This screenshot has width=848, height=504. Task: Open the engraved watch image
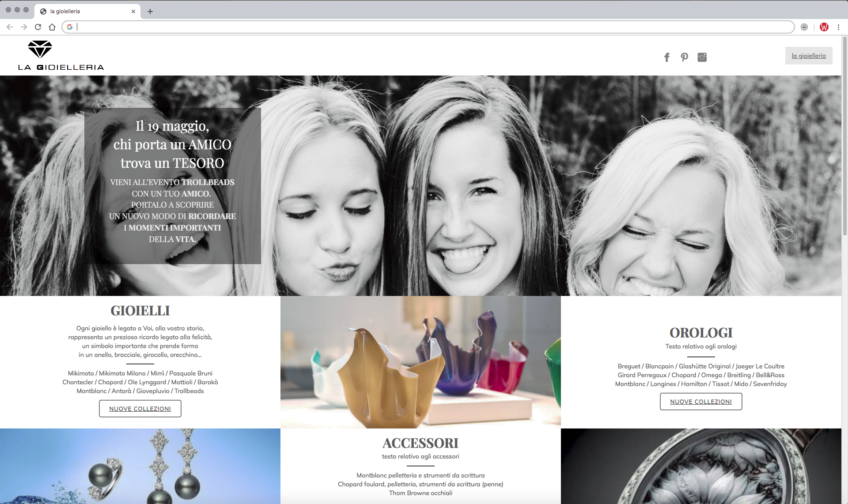coord(701,466)
